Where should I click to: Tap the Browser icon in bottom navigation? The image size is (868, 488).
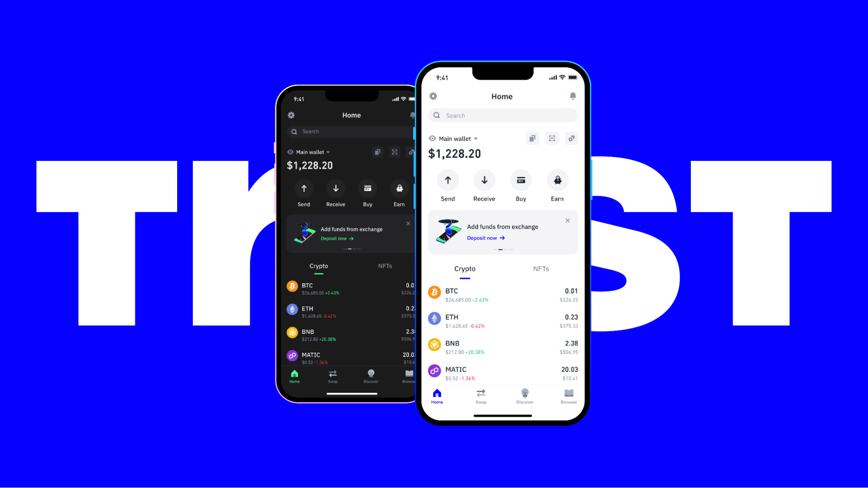[x=568, y=395]
